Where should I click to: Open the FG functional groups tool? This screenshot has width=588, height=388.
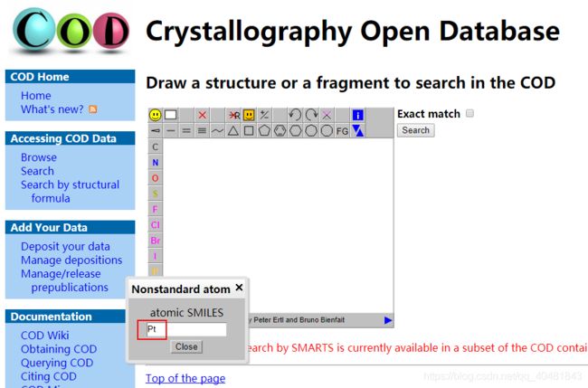tap(342, 131)
